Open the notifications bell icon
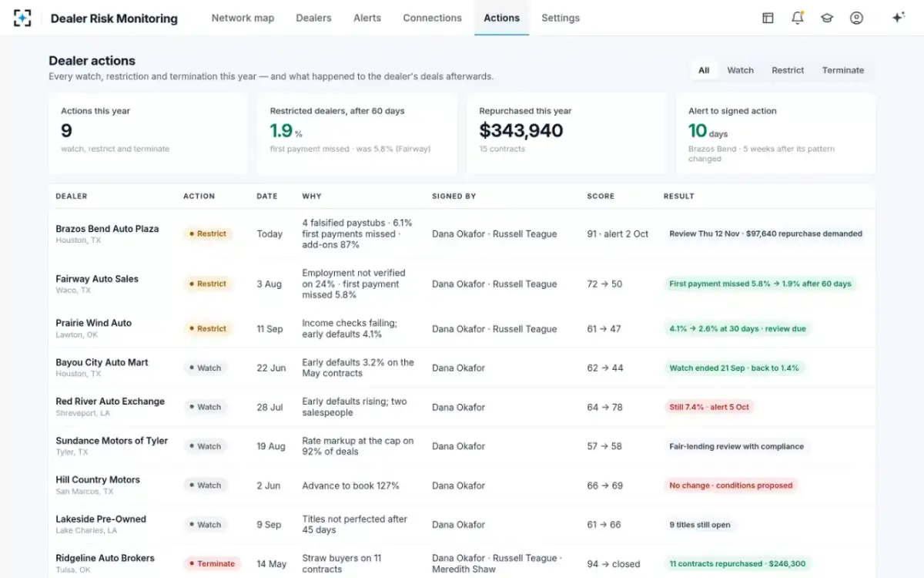This screenshot has width=924, height=578. pos(798,18)
